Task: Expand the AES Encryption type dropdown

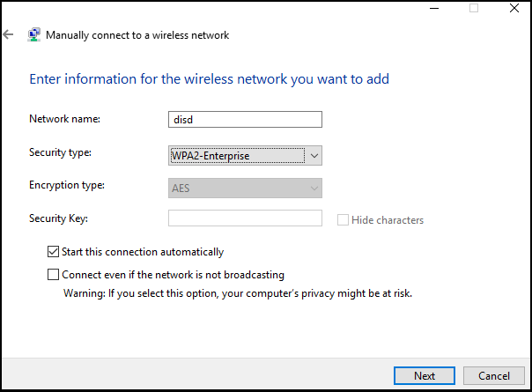Action: click(245, 188)
